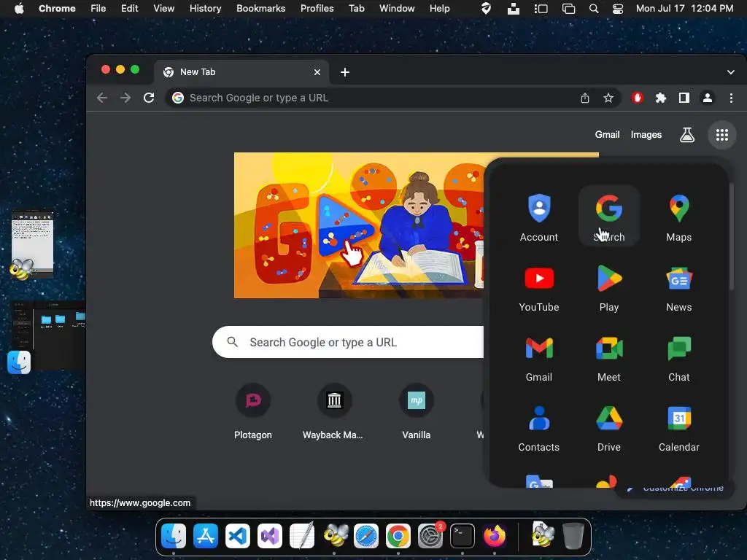Go back to previous page
This screenshot has height=560, width=747.
tap(102, 98)
